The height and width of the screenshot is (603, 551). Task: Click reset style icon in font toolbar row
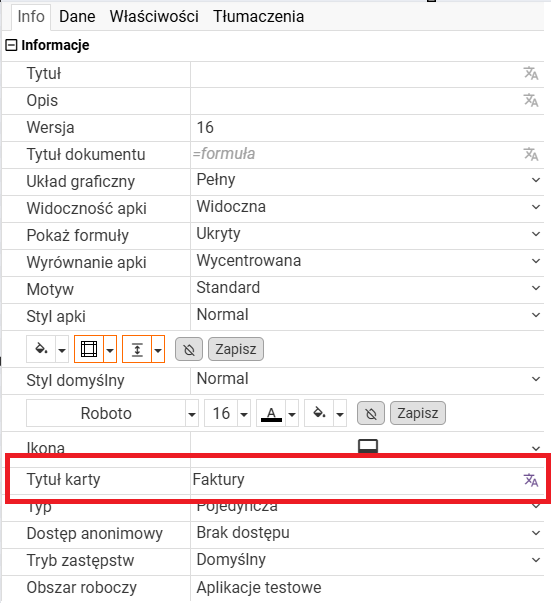point(371,413)
